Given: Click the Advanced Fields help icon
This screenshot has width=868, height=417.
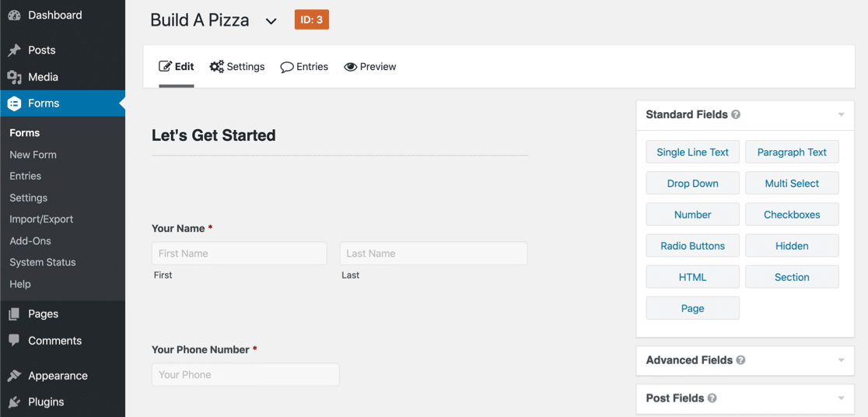Looking at the screenshot, I should [x=740, y=360].
